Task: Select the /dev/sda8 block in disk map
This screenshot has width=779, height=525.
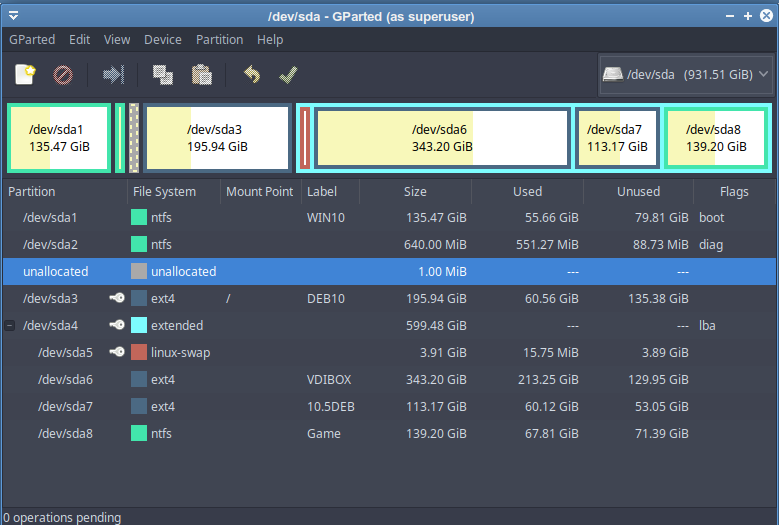Action: 716,138
